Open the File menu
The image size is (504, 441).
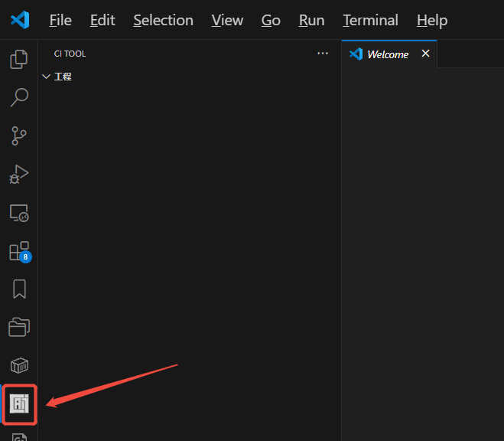60,20
